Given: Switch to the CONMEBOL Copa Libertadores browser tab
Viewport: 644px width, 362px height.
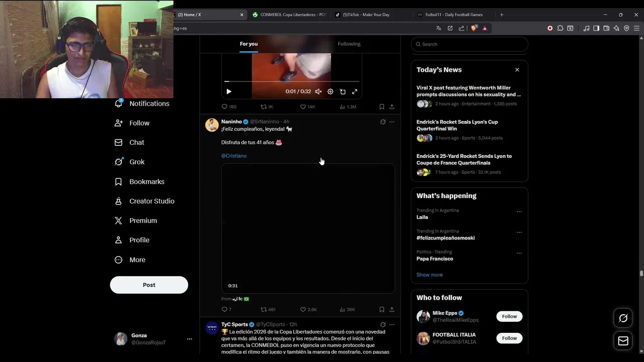Looking at the screenshot, I should pyautogui.click(x=289, y=15).
